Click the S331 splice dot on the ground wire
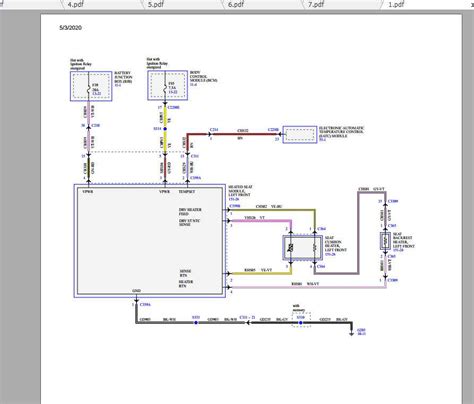This screenshot has width=474, height=404. pos(196,322)
